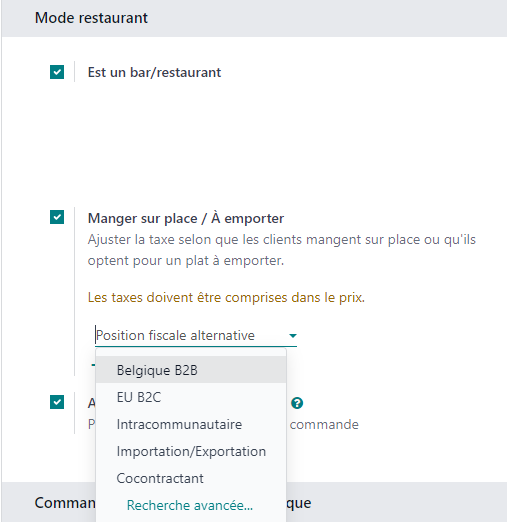Click the Mode restaurant section header
This screenshot has width=507, height=522.
tap(91, 18)
